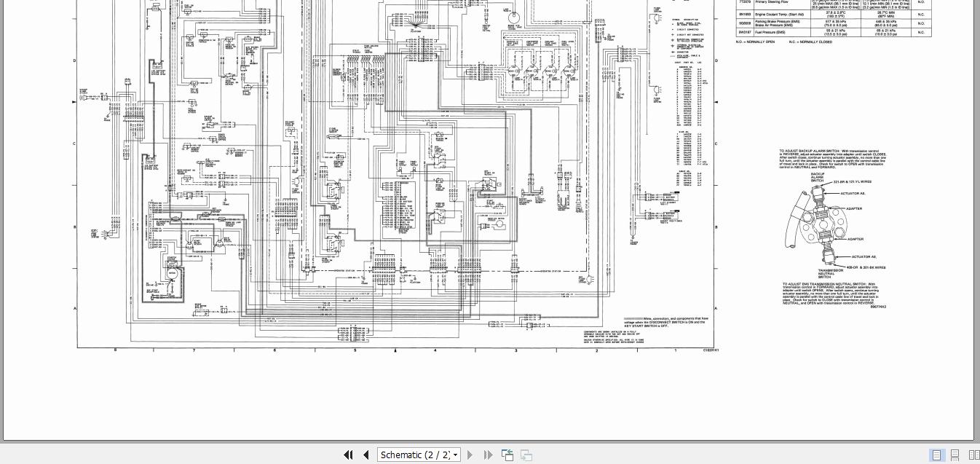Click the single page layout button
The height and width of the screenshot is (464, 980).
[937, 455]
